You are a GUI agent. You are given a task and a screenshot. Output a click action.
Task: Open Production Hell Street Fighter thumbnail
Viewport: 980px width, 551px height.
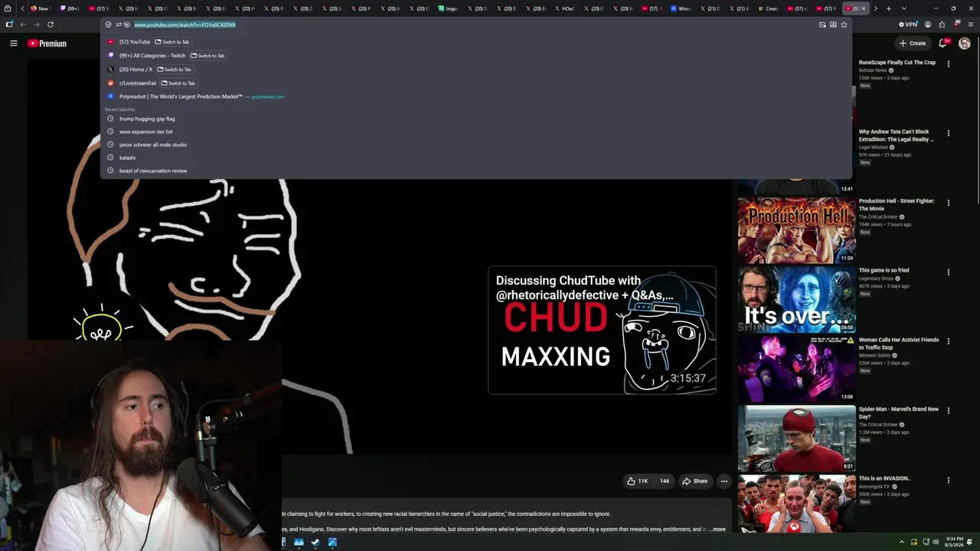[796, 230]
